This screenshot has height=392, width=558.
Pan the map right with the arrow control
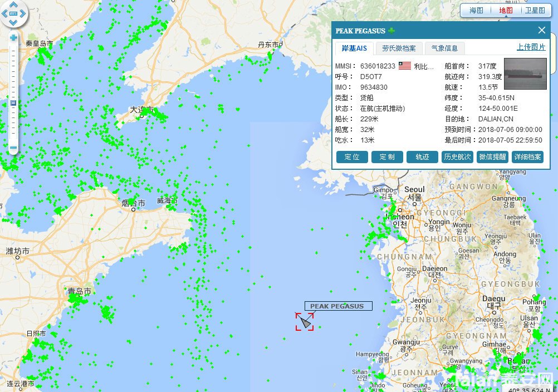click(22, 13)
